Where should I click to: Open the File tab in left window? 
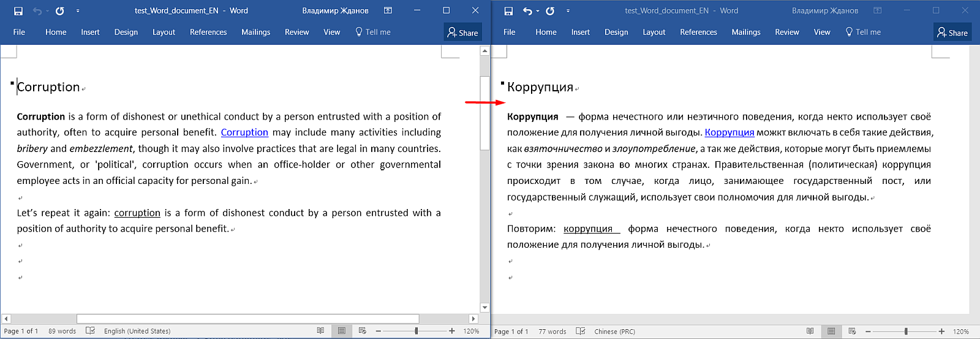coord(19,32)
